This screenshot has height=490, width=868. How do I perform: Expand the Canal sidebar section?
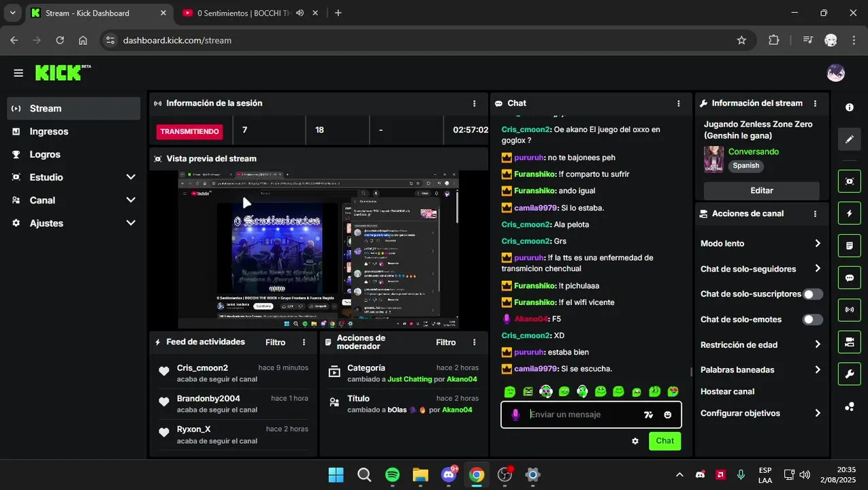point(74,200)
